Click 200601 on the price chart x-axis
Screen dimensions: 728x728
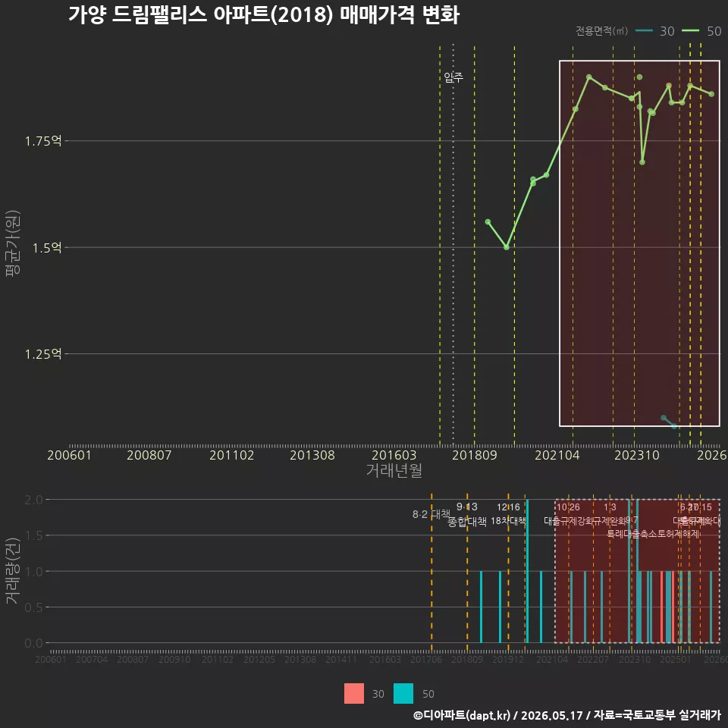[x=69, y=455]
